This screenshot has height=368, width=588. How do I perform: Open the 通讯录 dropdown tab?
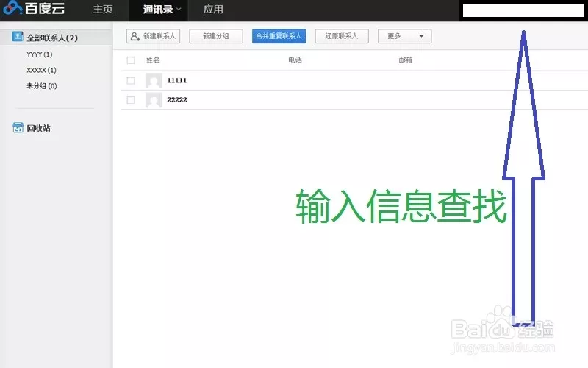click(x=158, y=10)
